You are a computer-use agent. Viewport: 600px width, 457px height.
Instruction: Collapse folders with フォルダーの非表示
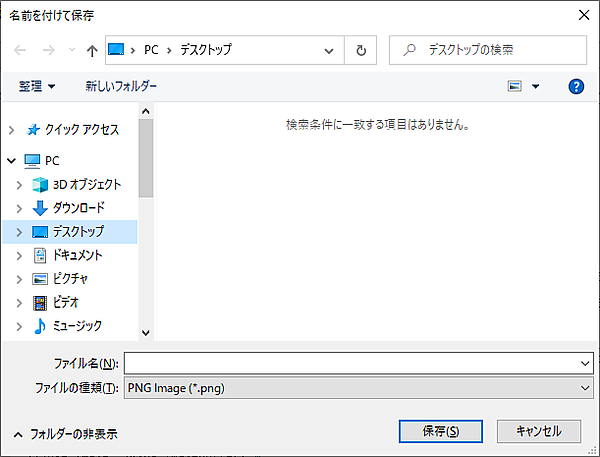65,434
